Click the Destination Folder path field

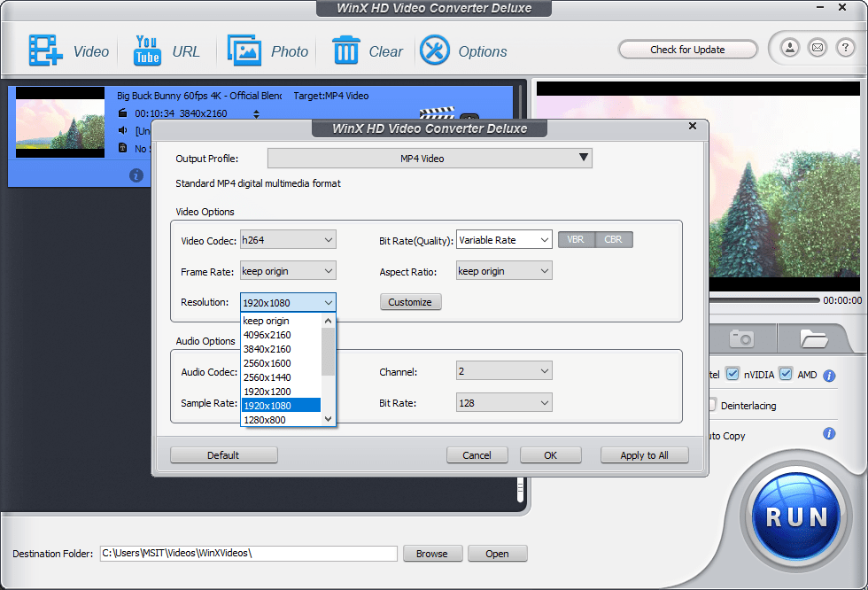[248, 554]
